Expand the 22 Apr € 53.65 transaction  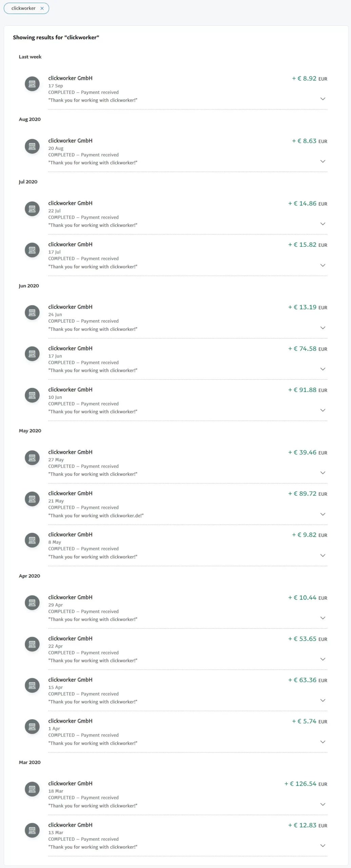323,659
